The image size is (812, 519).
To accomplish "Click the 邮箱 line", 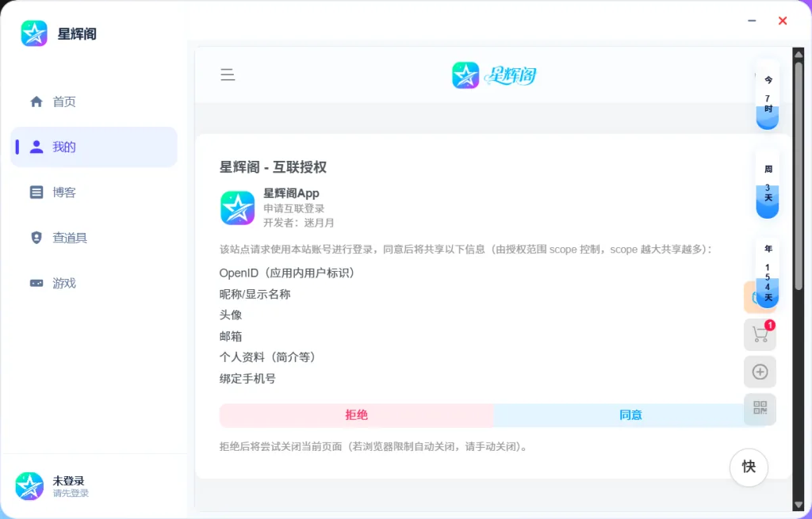I will tap(231, 336).
